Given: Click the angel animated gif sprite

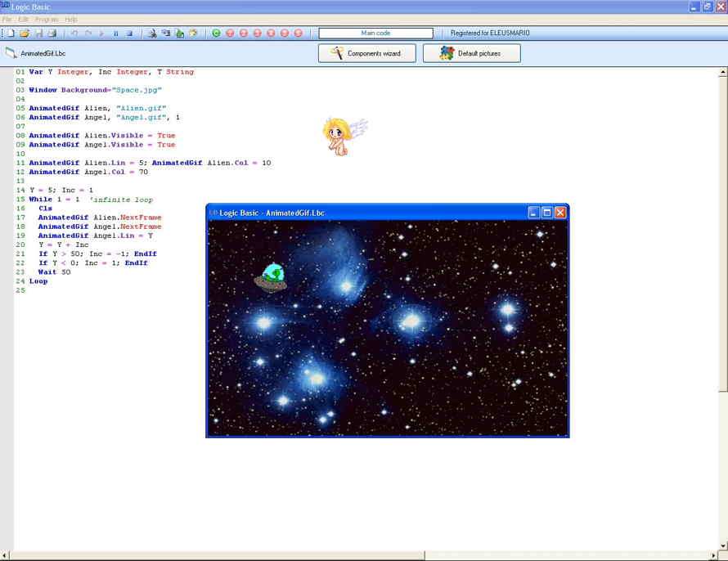Looking at the screenshot, I should [344, 137].
